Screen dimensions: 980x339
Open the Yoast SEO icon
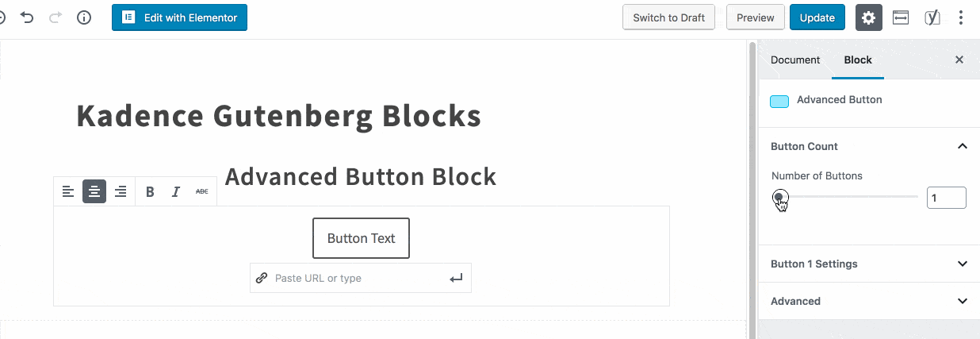[x=932, y=17]
